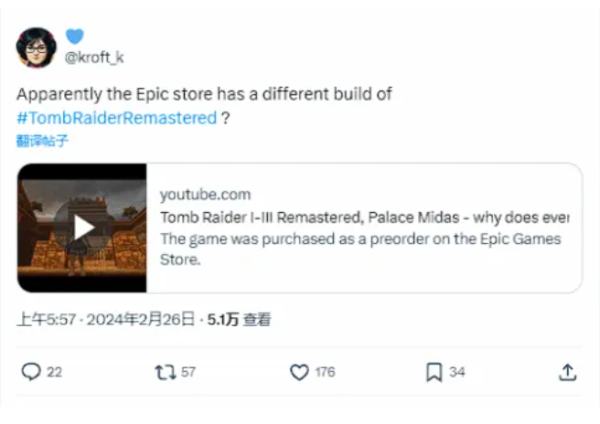This screenshot has height=424, width=600.
Task: Open the youtube.com domain label in card
Action: point(205,194)
